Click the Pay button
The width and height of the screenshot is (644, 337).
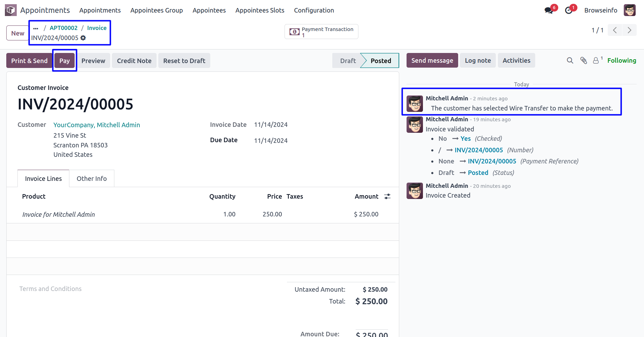coord(65,61)
